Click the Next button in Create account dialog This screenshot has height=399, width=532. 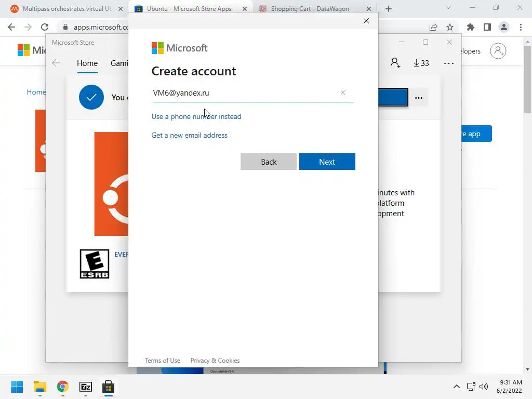327,162
